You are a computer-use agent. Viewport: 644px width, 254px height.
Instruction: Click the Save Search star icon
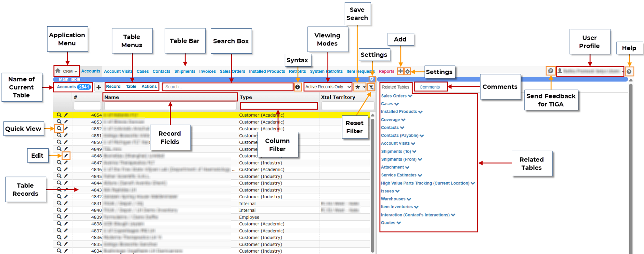point(358,87)
